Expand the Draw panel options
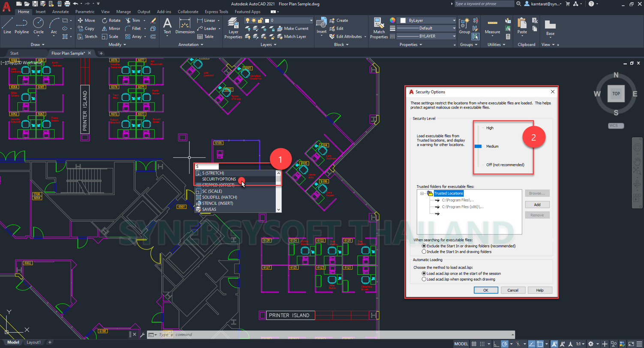 pos(43,45)
